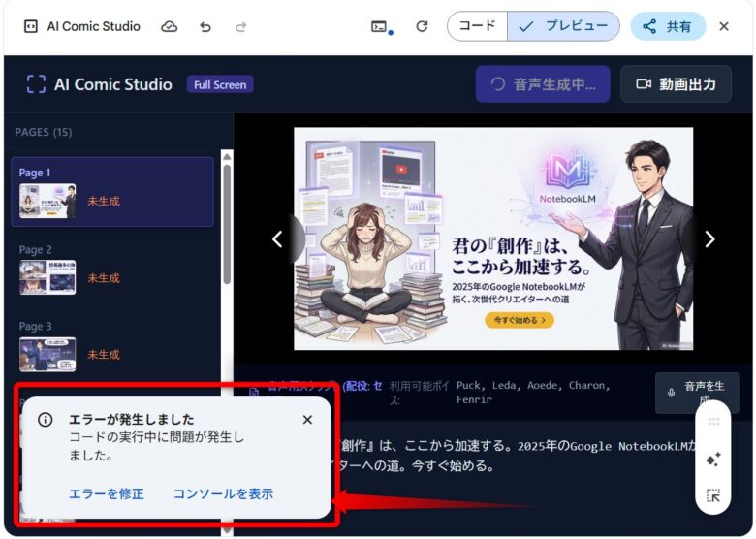Viewport: 756px width, 539px height.
Task: Click the select-element annotation icon
Action: click(713, 496)
